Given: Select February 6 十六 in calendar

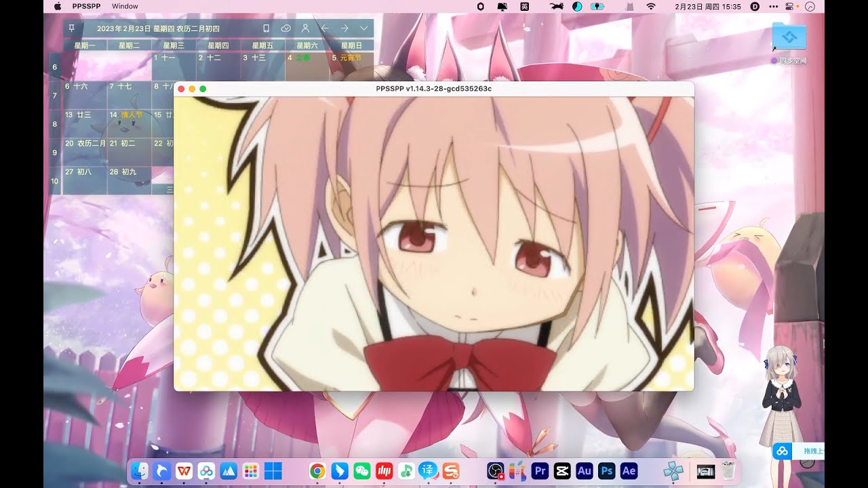Looking at the screenshot, I should [x=85, y=95].
